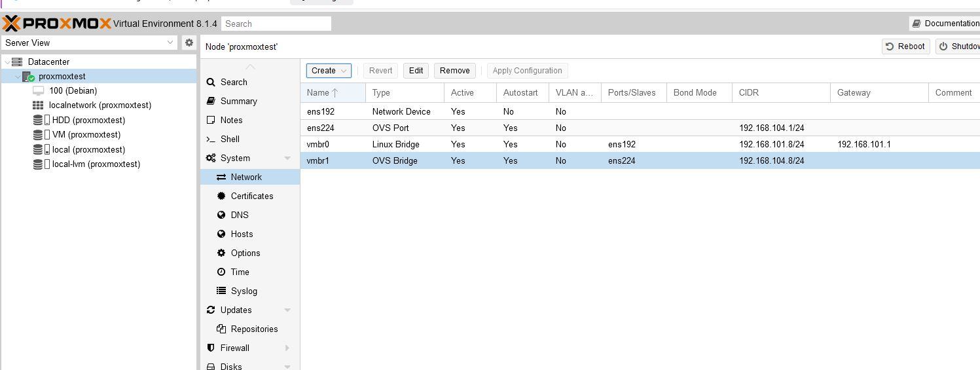The height and width of the screenshot is (370, 980).
Task: Click the Remove button
Action: 454,71
